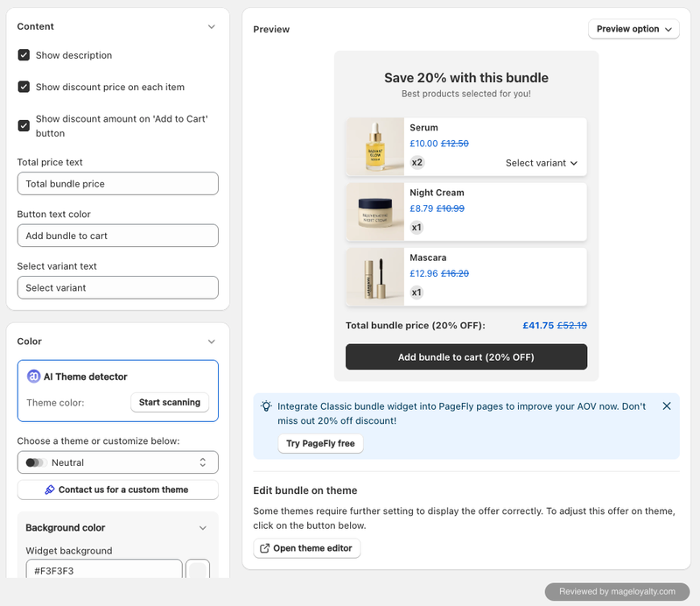Toggle Show discount amount on Add to Cart button

(x=24, y=125)
